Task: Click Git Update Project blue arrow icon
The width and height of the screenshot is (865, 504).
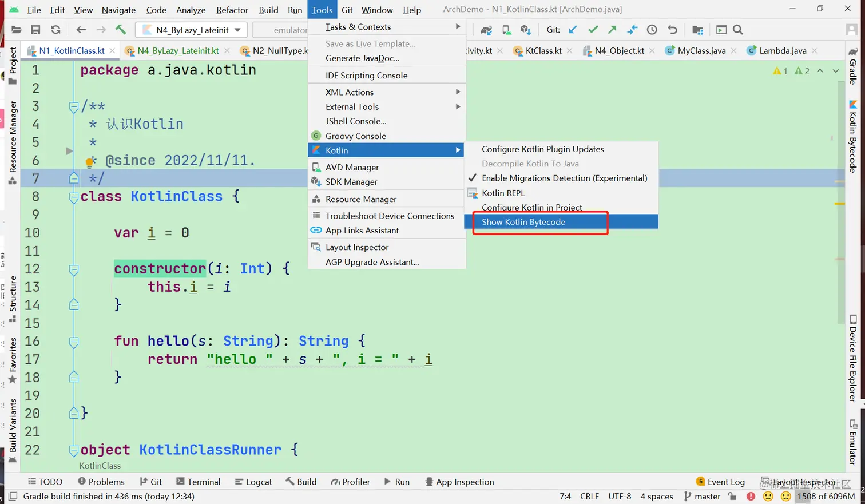Action: (x=573, y=30)
